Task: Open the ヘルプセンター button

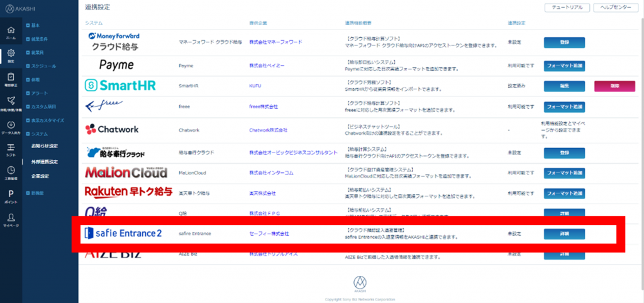Action: click(616, 8)
